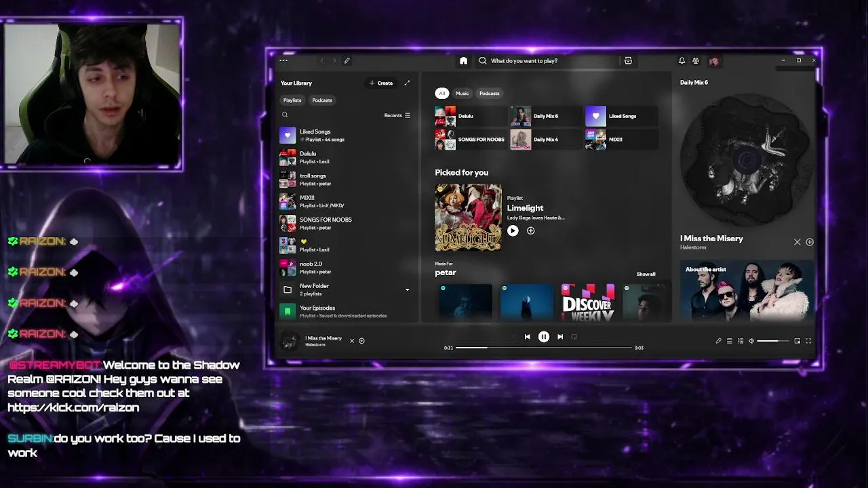The height and width of the screenshot is (488, 868).
Task: Toggle the lyrics microphone icon
Action: pos(718,341)
